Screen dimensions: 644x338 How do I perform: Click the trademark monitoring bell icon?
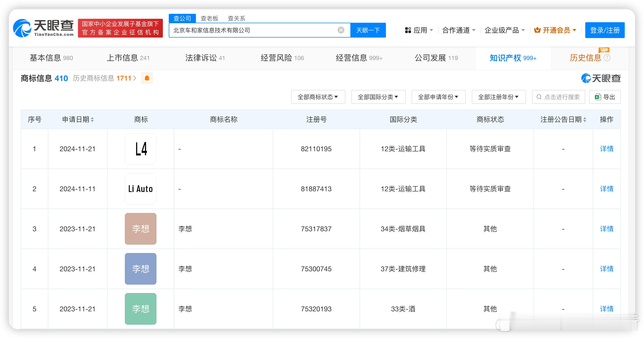click(x=147, y=78)
